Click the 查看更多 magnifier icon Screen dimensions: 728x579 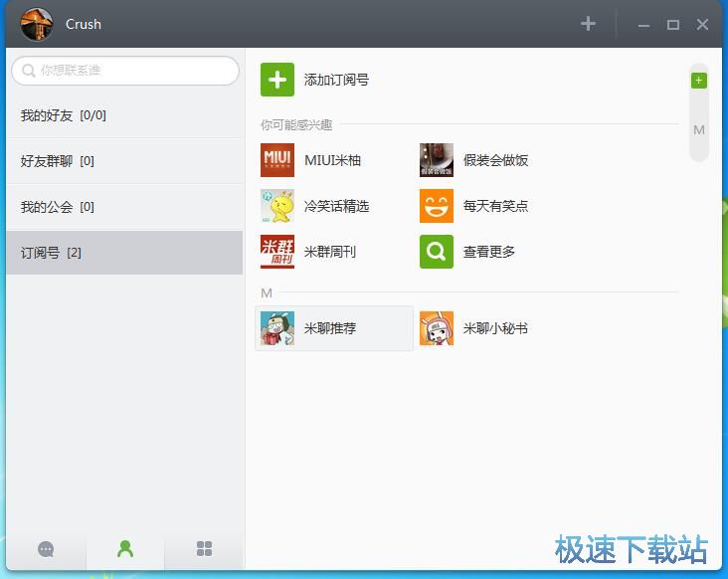pos(437,252)
